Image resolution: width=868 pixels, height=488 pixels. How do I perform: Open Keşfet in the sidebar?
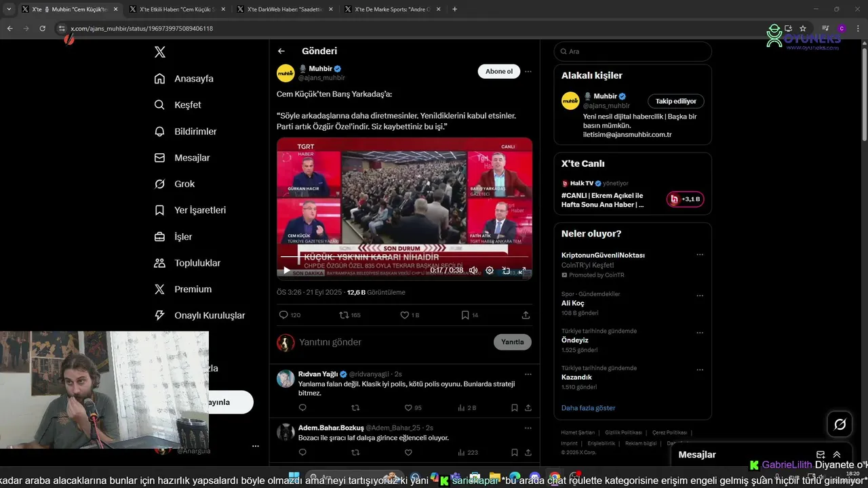178,105
